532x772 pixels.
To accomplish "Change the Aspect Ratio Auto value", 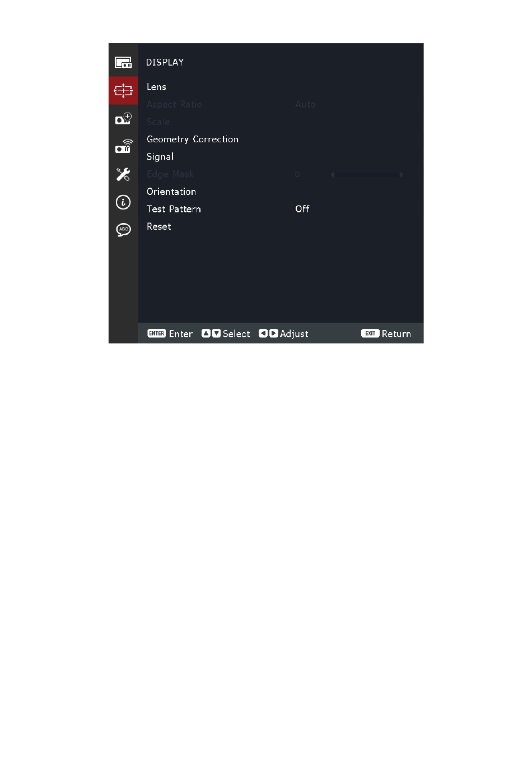I will pyautogui.click(x=305, y=104).
